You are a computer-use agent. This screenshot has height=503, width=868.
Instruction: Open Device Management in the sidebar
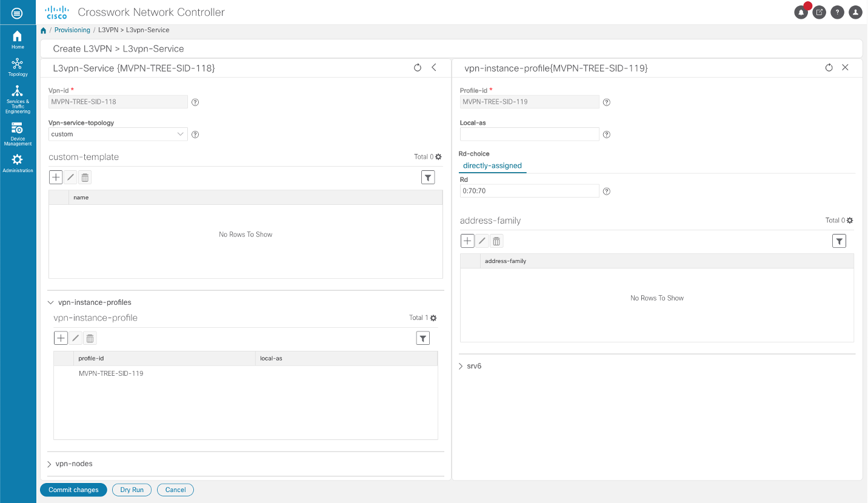click(18, 133)
